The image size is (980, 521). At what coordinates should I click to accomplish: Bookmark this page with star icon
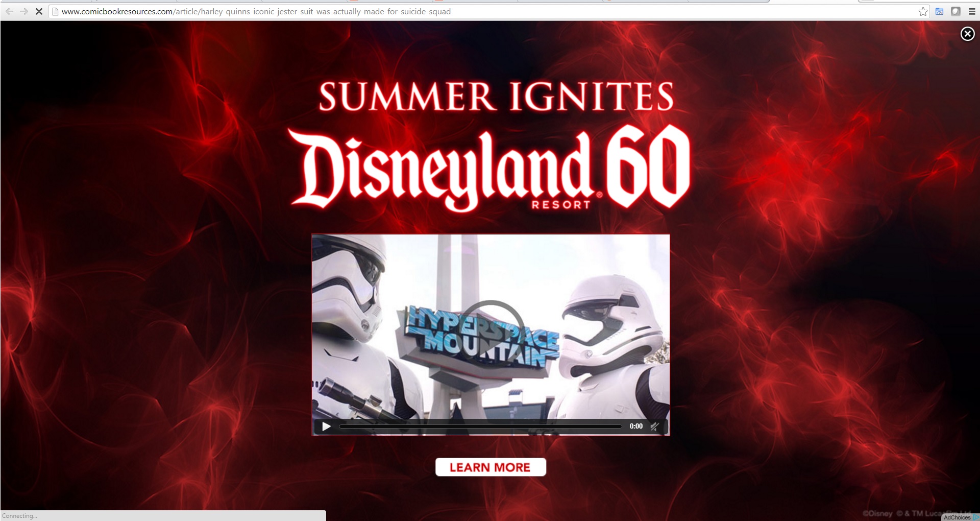pos(923,11)
